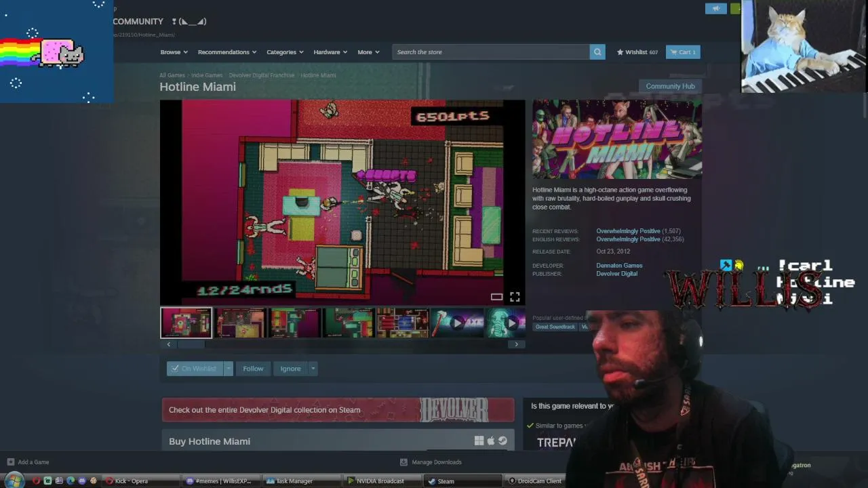Open the shopping Cart button
This screenshot has height=488, width=868.
coord(683,52)
